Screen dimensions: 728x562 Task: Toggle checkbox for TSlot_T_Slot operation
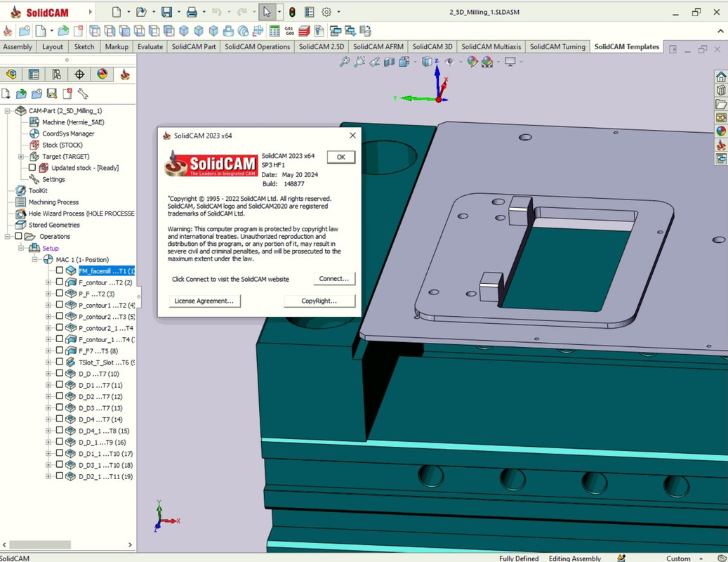coord(60,361)
